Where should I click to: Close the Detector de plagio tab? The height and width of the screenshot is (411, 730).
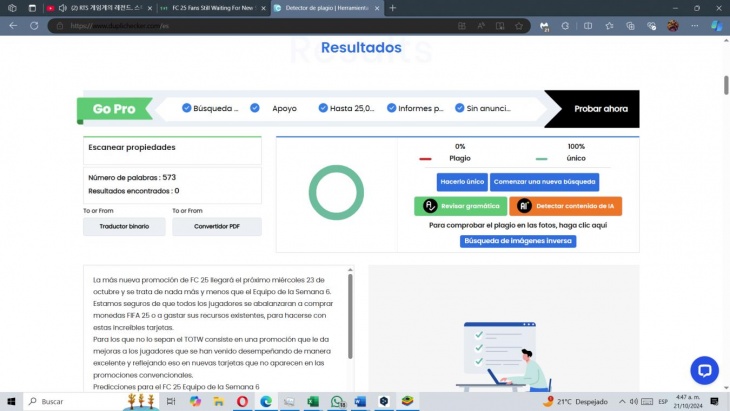pos(377,8)
